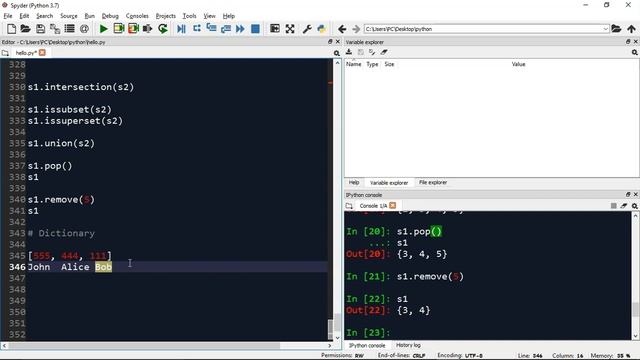Screen dimensions: 640x360
Task: Browse console tabs icon left of Console 1/A
Action: click(x=349, y=206)
